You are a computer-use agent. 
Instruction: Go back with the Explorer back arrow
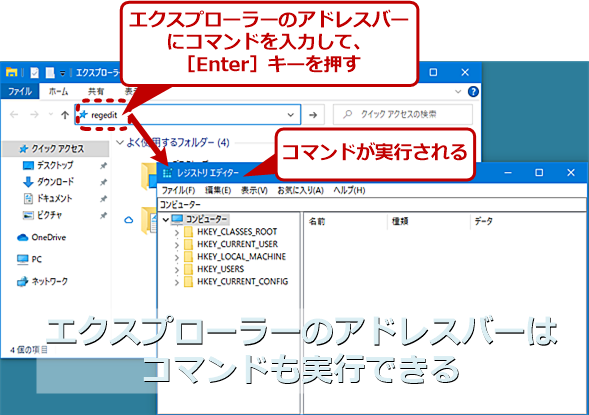(14, 115)
